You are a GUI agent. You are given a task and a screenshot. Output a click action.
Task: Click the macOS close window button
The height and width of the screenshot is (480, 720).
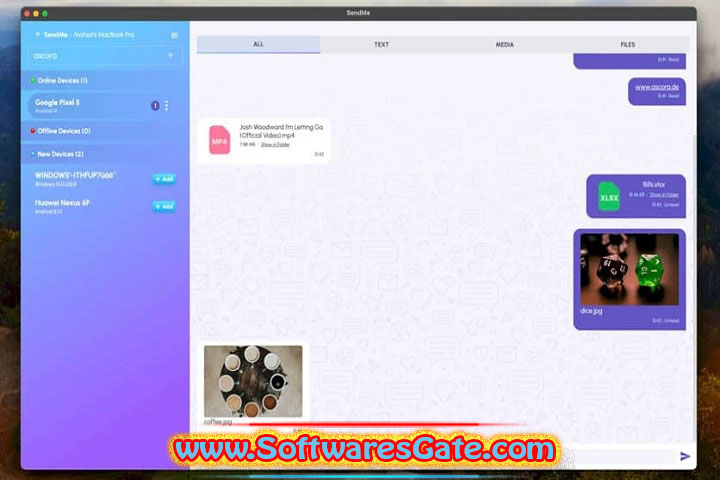coord(27,13)
